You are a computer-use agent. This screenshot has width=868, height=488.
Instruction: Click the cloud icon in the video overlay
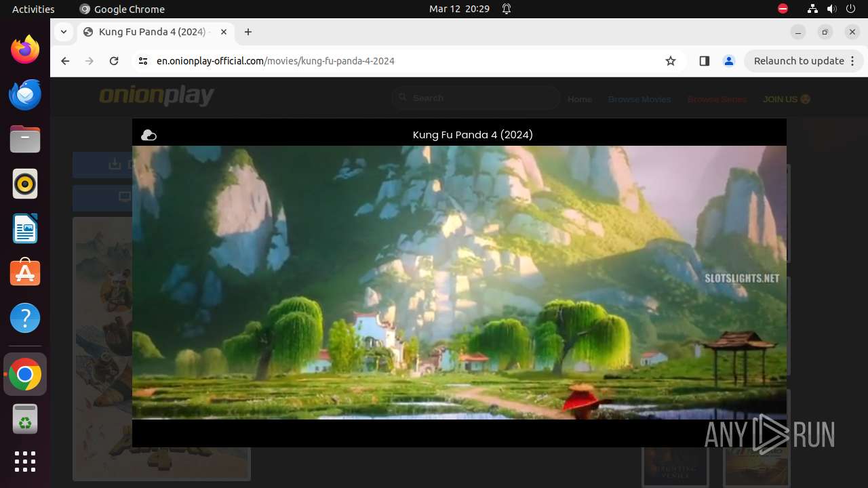pos(149,135)
